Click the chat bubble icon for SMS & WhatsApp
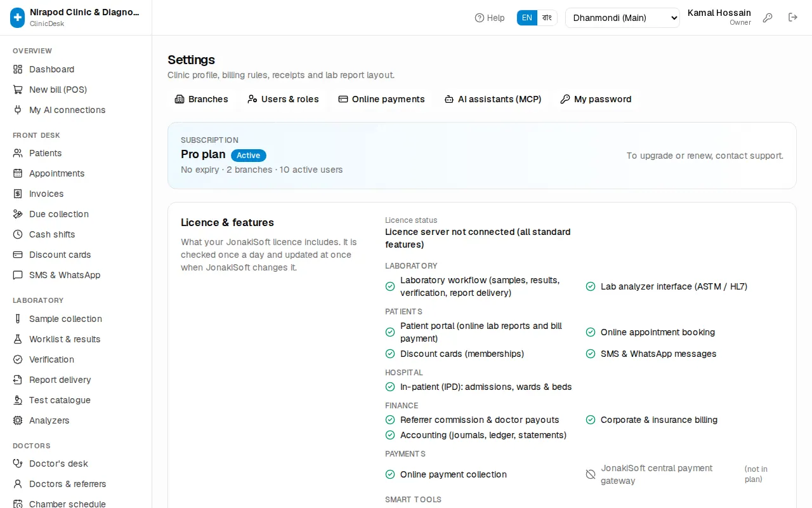Viewport: 812px width, 508px height. [18, 275]
